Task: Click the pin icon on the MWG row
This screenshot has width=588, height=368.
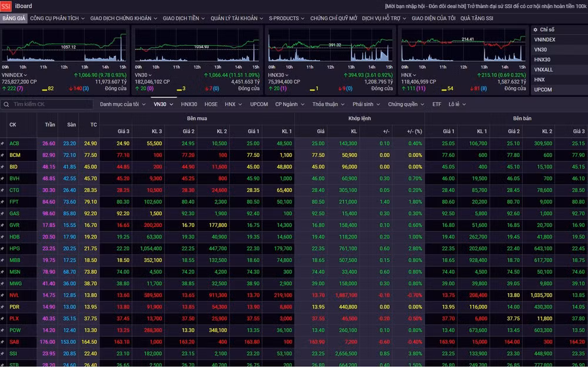Action: coord(2,284)
